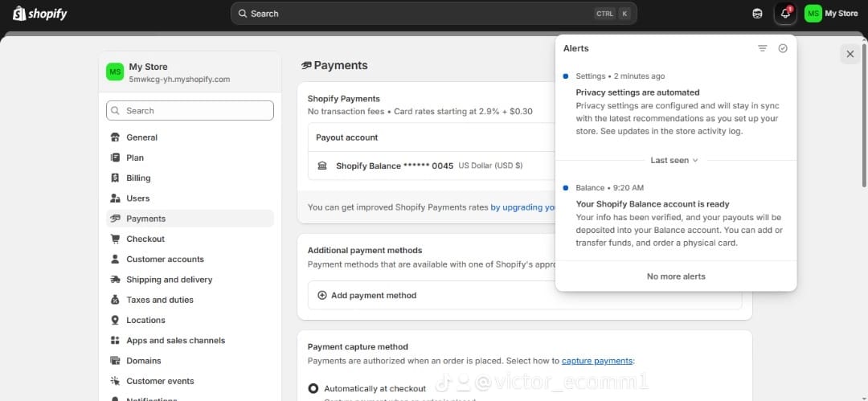Open Your Shopify Balance account is ready alert

pyautogui.click(x=675, y=216)
